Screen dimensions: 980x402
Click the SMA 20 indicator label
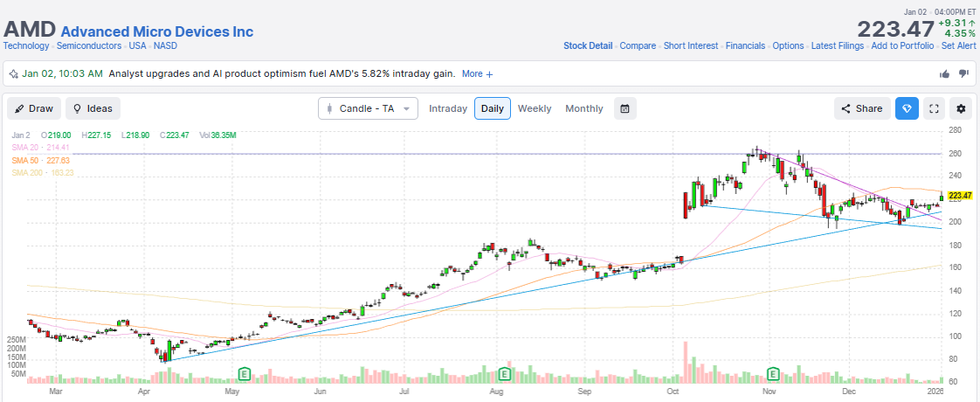coord(39,148)
